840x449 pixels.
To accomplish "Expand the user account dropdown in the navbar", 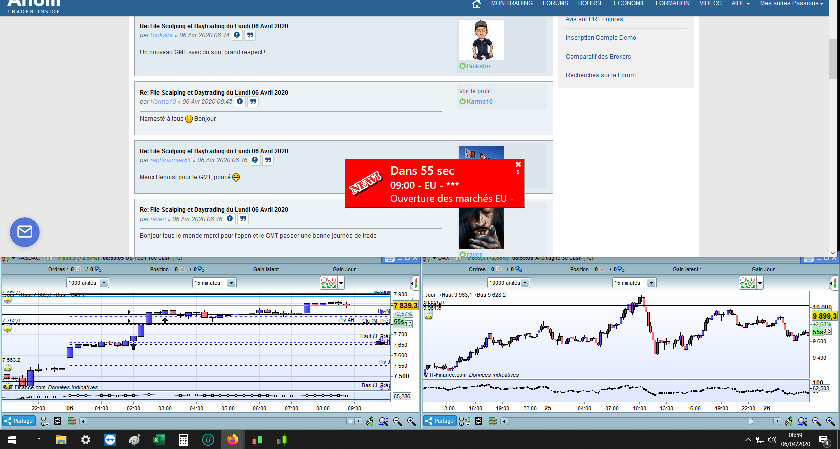I will tap(791, 3).
